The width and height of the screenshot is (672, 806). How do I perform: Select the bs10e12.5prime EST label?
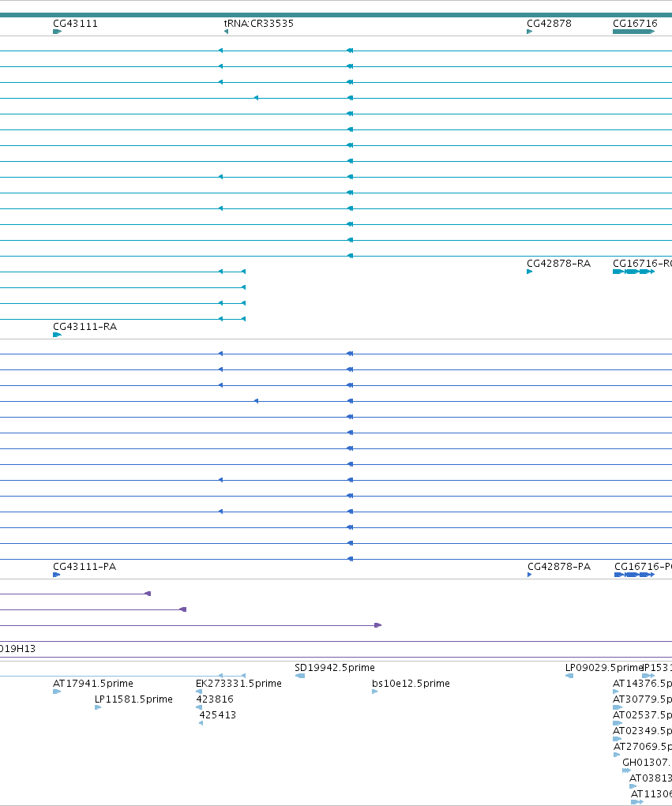click(x=411, y=684)
